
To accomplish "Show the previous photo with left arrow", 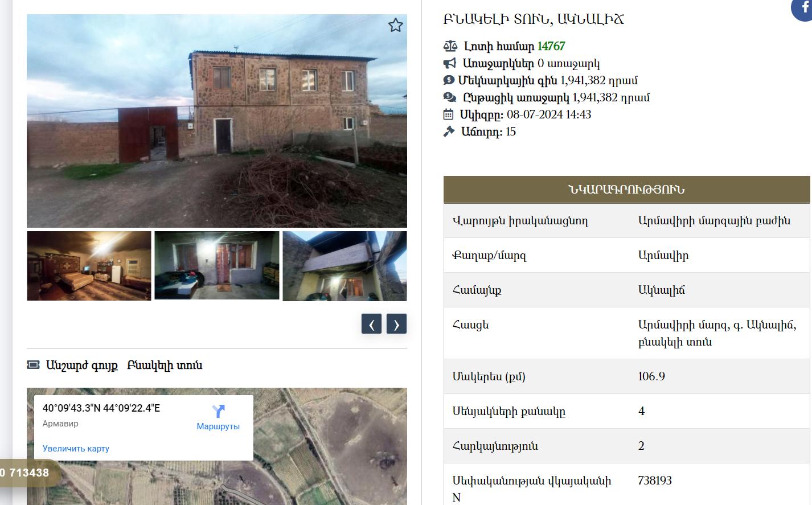I will pos(371,323).
